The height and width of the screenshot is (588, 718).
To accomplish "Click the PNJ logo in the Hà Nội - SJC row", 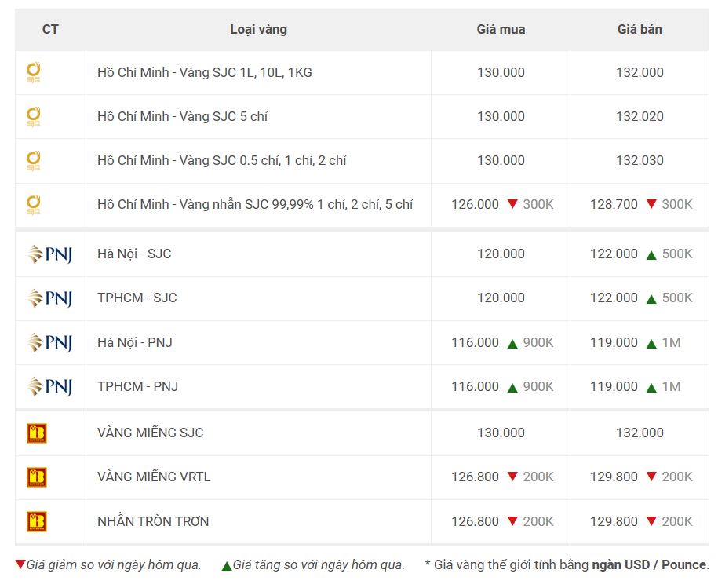I will (x=50, y=254).
